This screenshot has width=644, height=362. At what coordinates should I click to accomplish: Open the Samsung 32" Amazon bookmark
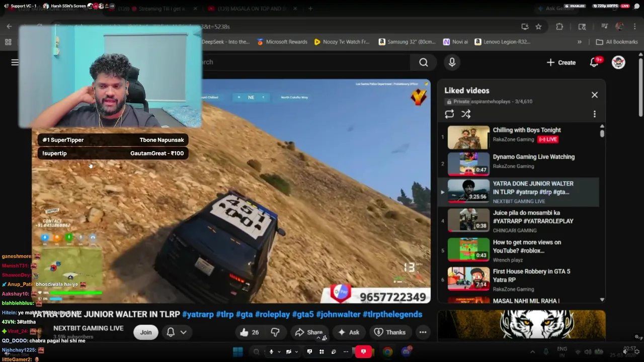(407, 42)
